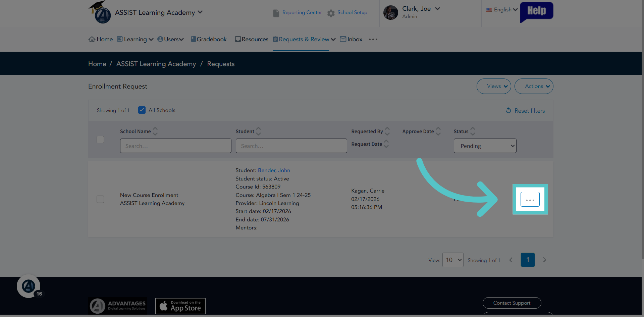The height and width of the screenshot is (317, 644).
Task: Change the View rows-per-page dropdown showing 10
Action: [x=453, y=260]
